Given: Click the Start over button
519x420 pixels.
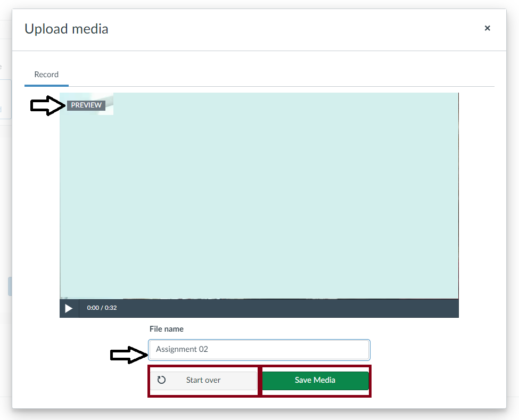Looking at the screenshot, I should (x=203, y=380).
